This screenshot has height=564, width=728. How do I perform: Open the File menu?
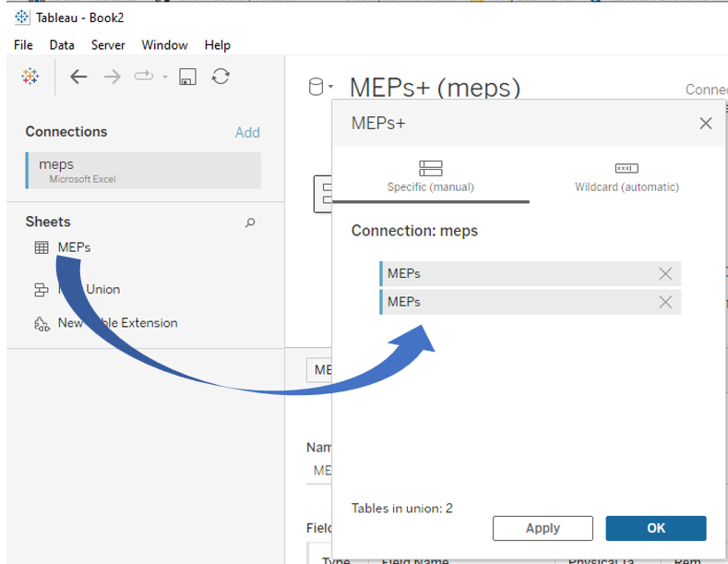23,45
